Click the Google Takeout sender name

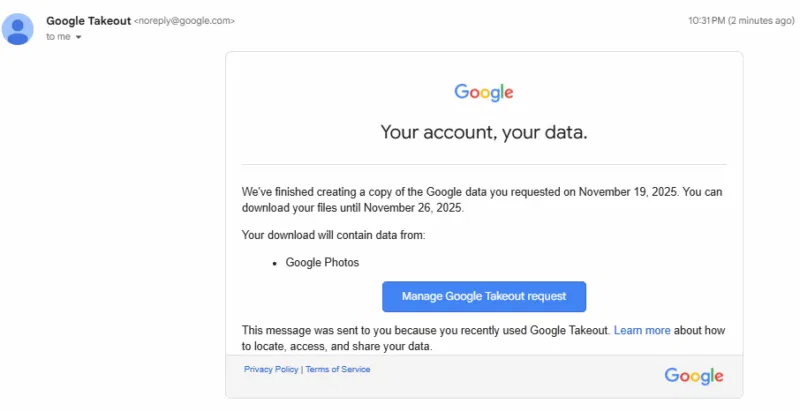(x=88, y=20)
